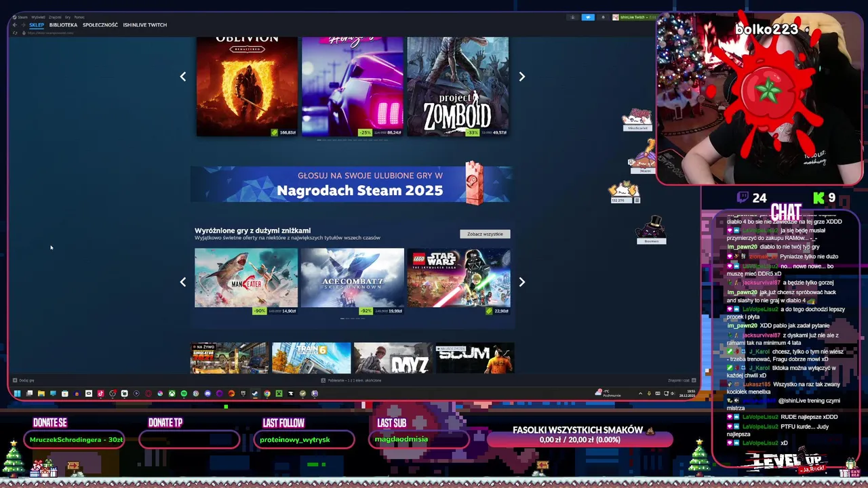Open the blue announcements megaphone button

[588, 18]
